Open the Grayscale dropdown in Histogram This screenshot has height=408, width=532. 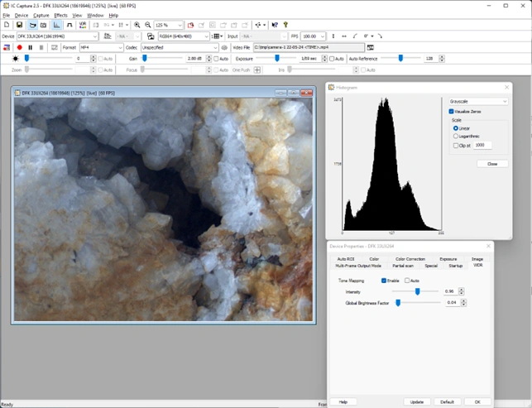[477, 100]
